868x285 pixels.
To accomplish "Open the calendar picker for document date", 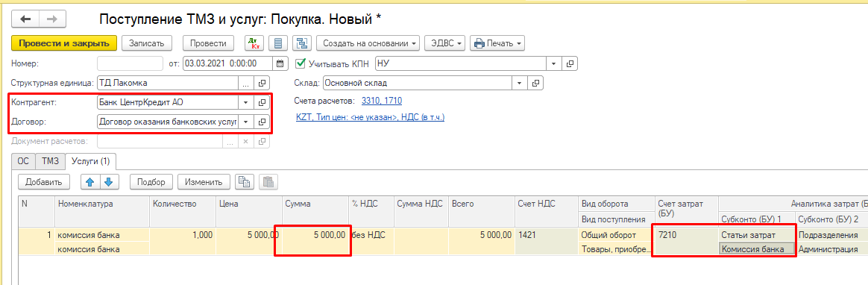I will [280, 63].
